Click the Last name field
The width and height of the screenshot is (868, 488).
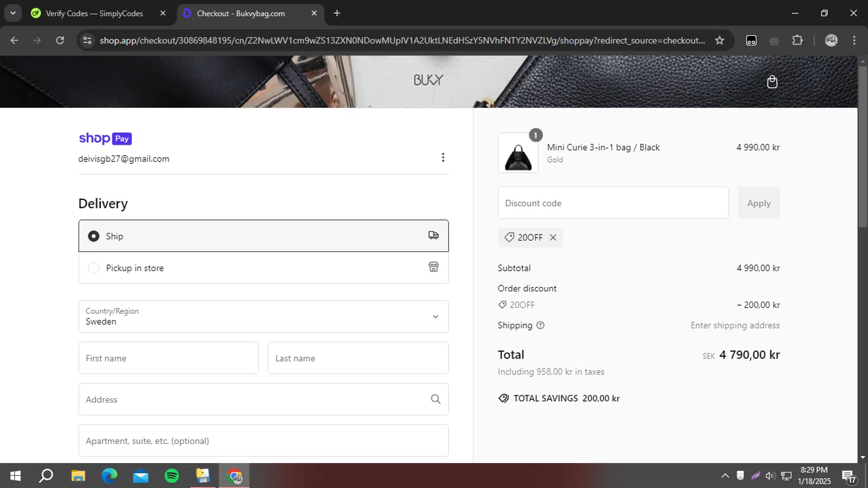coord(358,358)
